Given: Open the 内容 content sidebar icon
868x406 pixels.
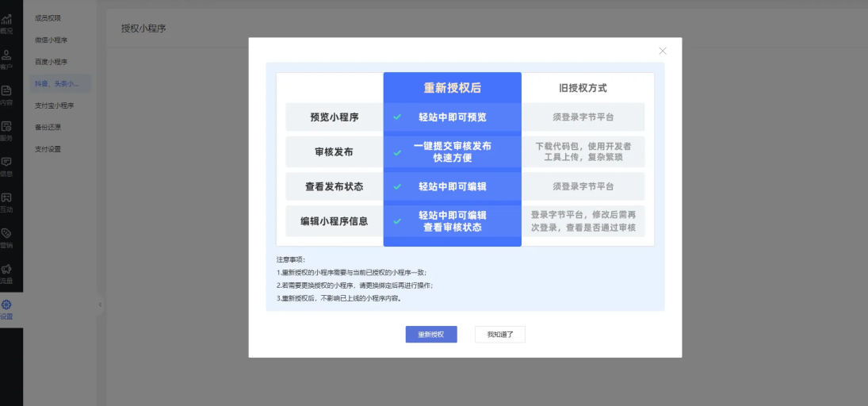Looking at the screenshot, I should click(6, 94).
